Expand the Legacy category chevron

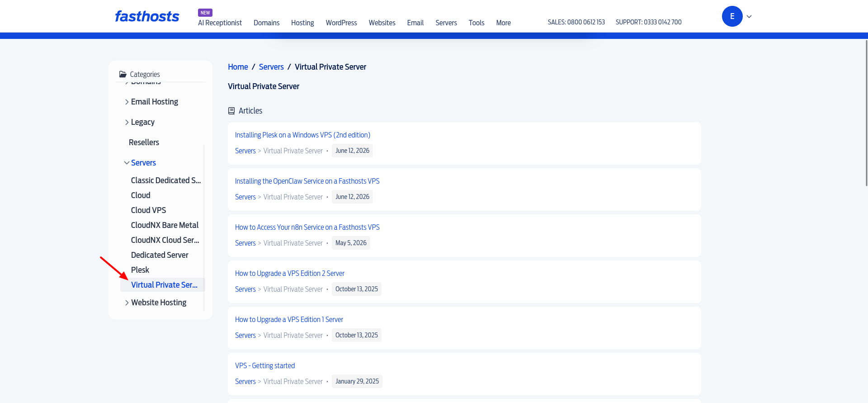127,123
